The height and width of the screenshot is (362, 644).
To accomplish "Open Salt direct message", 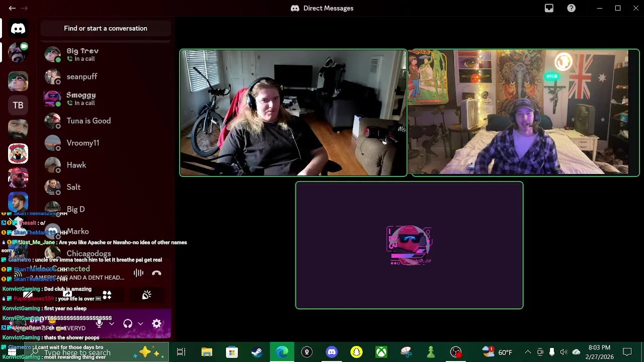I will click(106, 187).
